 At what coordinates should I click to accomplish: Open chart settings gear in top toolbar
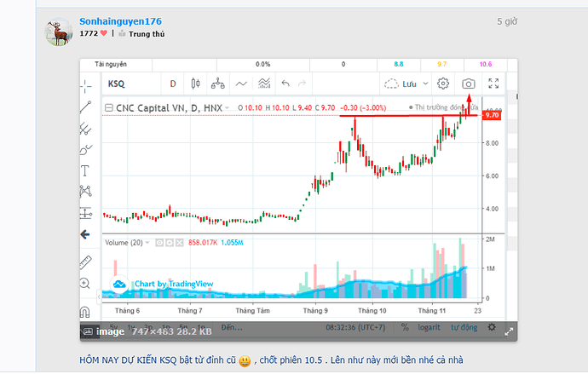[x=443, y=83]
